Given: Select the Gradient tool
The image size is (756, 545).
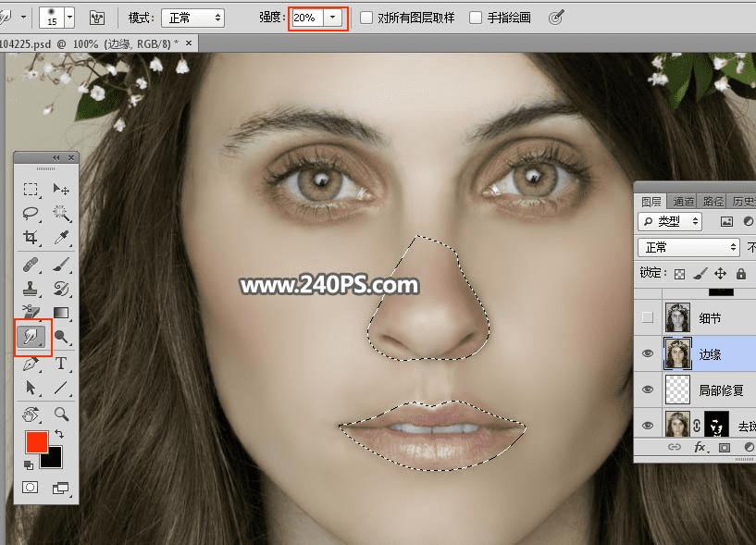Looking at the screenshot, I should point(61,313).
